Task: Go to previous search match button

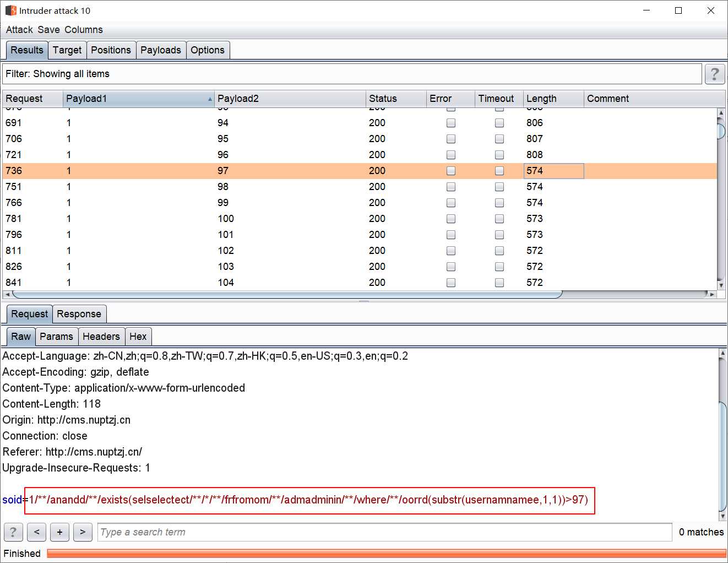Action: tap(36, 532)
